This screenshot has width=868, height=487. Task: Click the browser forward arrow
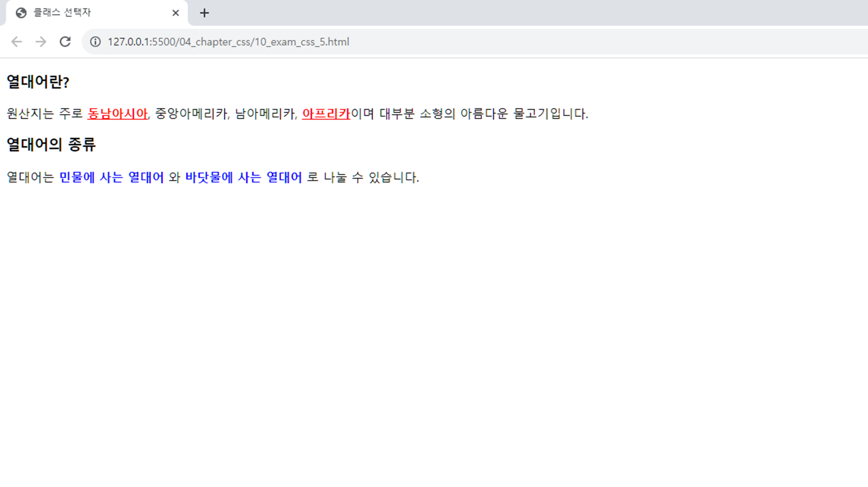click(x=41, y=42)
